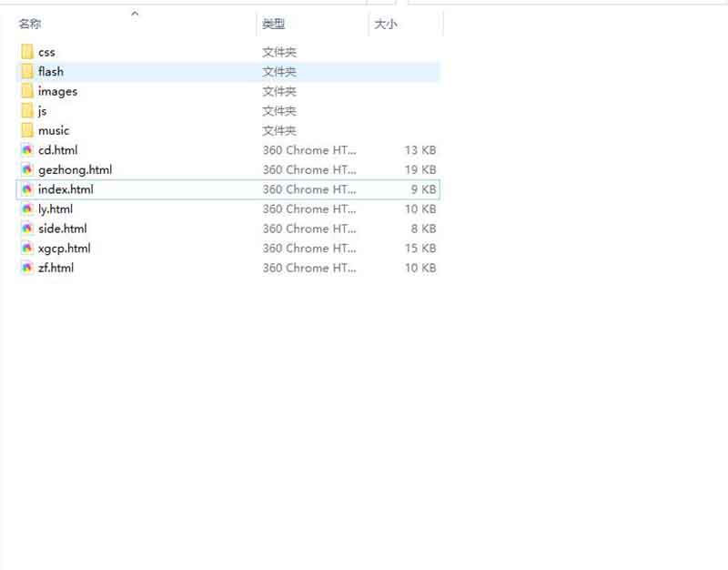Click the 13 KB size value
This screenshot has height=570, width=728.
pyautogui.click(x=420, y=150)
